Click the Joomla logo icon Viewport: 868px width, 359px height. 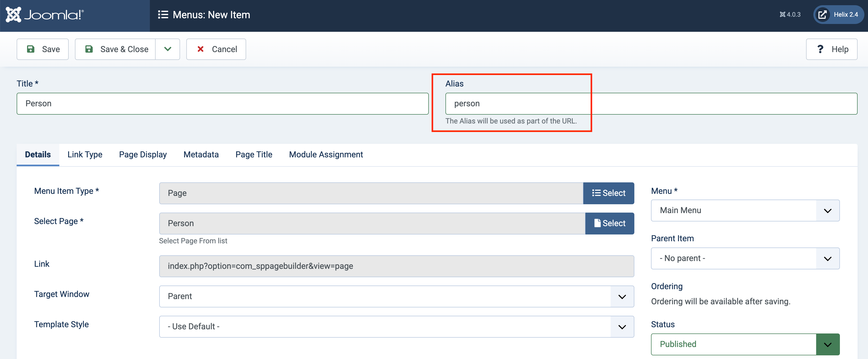(x=14, y=15)
